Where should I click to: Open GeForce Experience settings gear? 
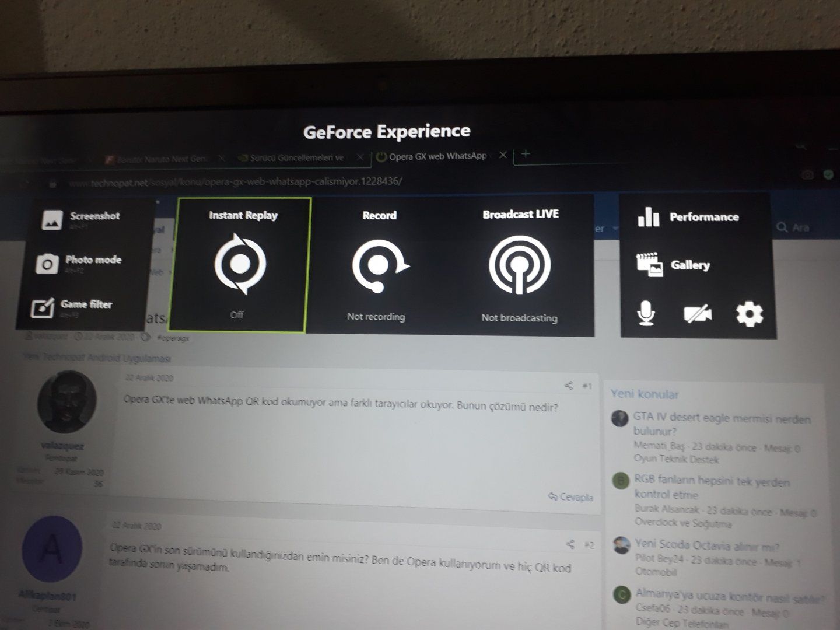pos(749,314)
